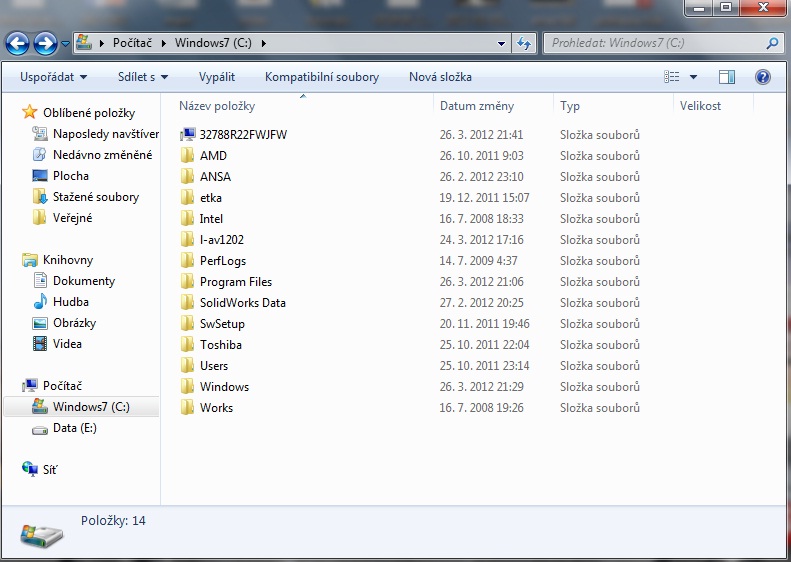Open the view options dropdown arrow
Image resolution: width=791 pixels, height=562 pixels.
(x=693, y=77)
